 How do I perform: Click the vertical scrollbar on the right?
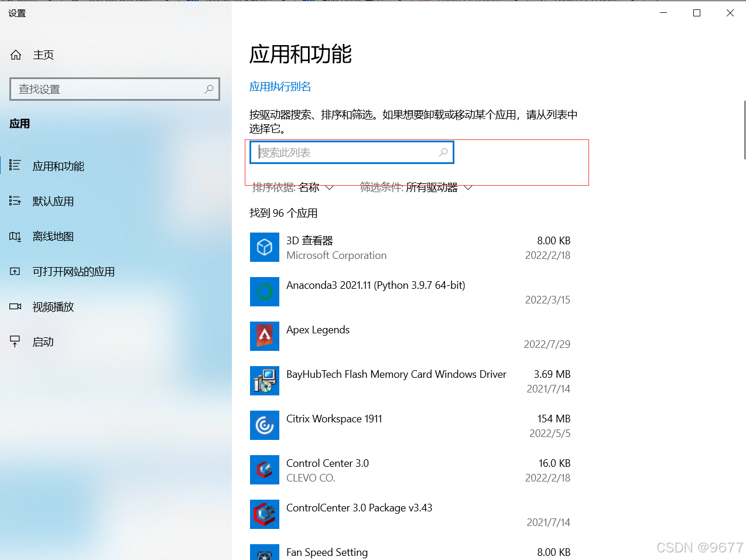744,129
